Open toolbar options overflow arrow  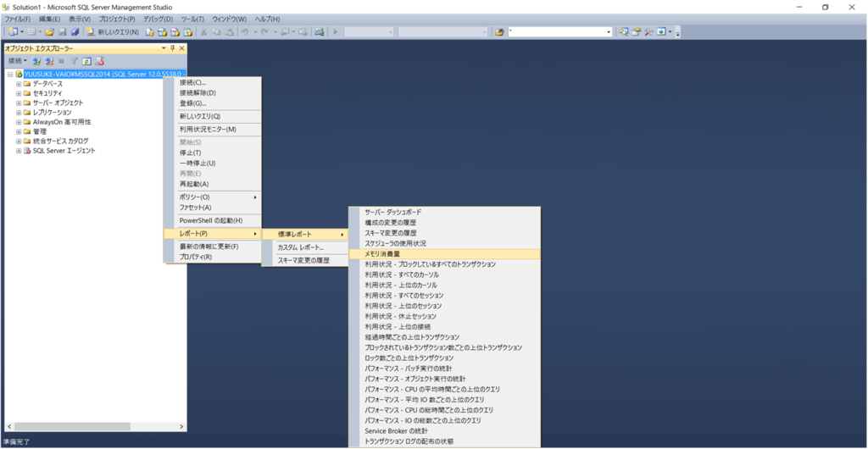[x=677, y=33]
